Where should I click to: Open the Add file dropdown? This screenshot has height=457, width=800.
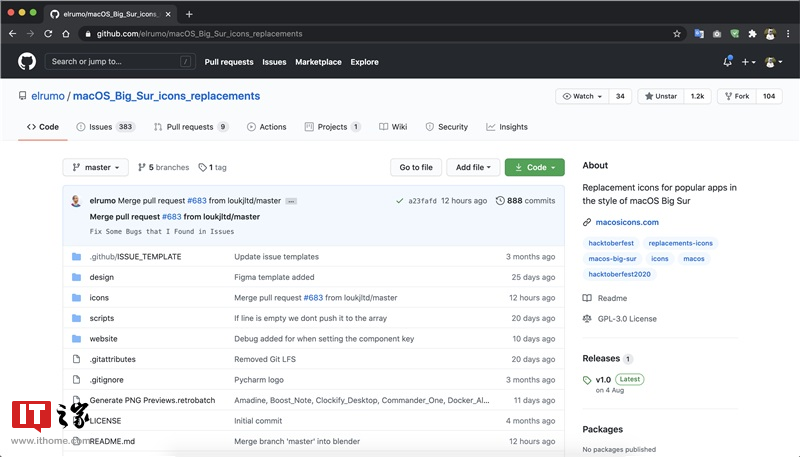click(x=473, y=167)
